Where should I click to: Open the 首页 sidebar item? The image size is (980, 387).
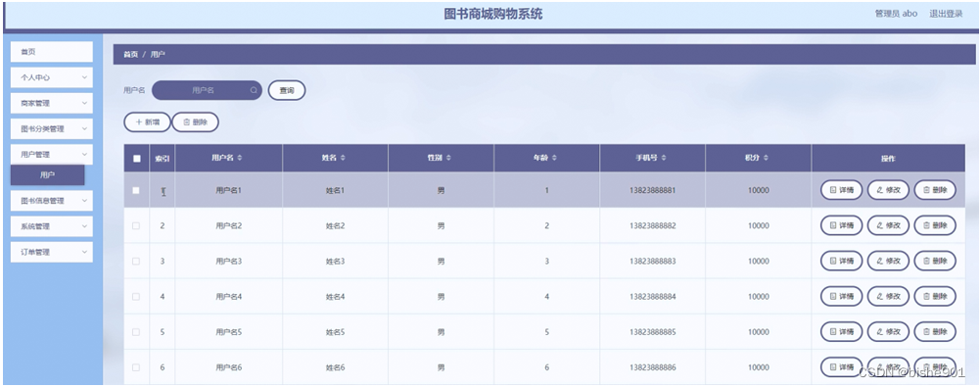point(52,52)
